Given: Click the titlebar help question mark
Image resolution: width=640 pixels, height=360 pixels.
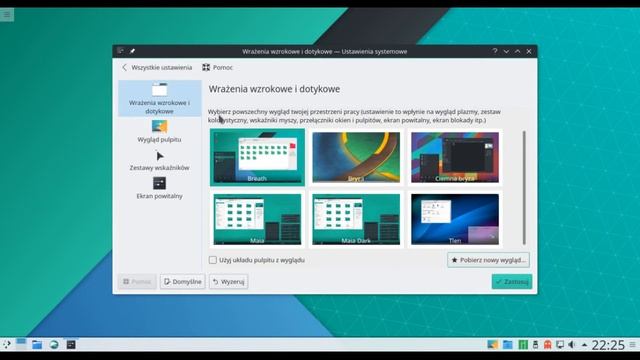Looking at the screenshot, I should (x=495, y=51).
